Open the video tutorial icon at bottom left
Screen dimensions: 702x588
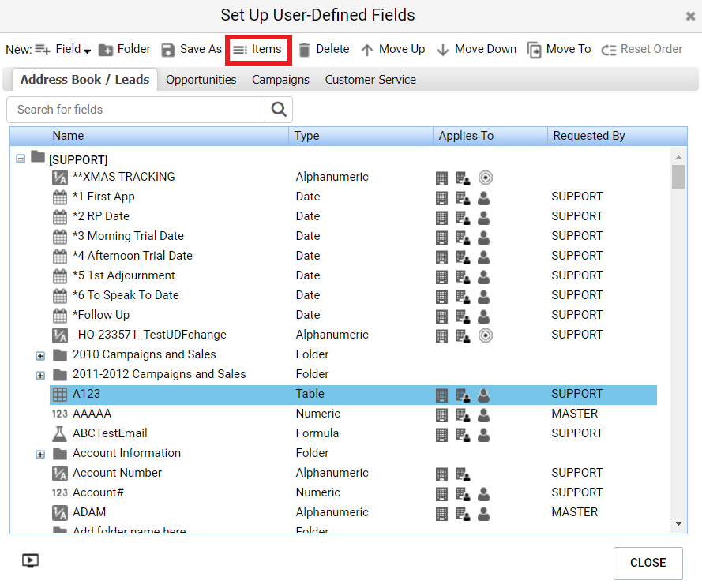pos(30,561)
